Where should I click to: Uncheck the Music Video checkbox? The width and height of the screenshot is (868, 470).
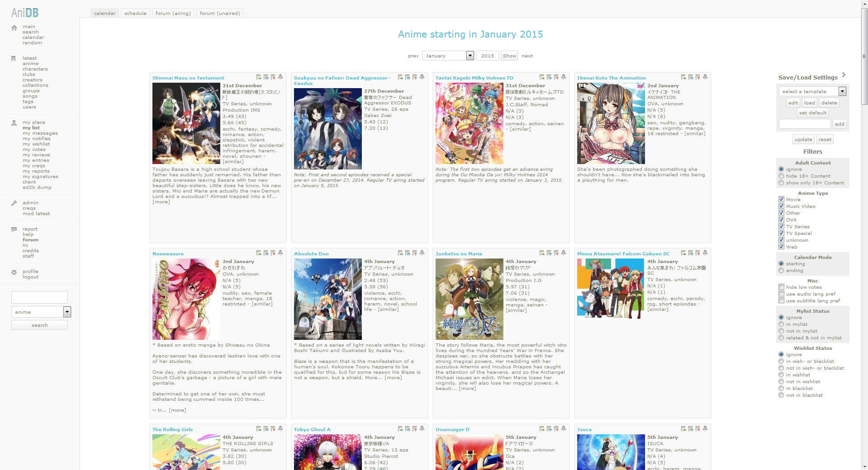tap(781, 206)
